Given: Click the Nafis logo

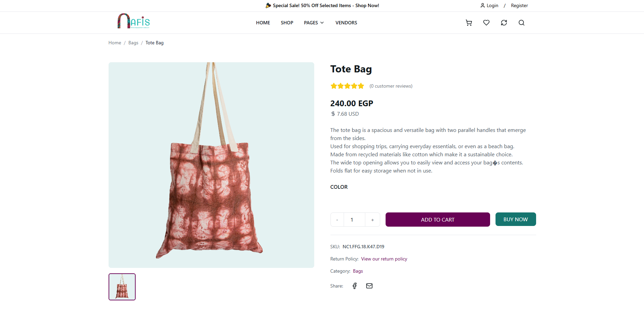Looking at the screenshot, I should point(134,21).
